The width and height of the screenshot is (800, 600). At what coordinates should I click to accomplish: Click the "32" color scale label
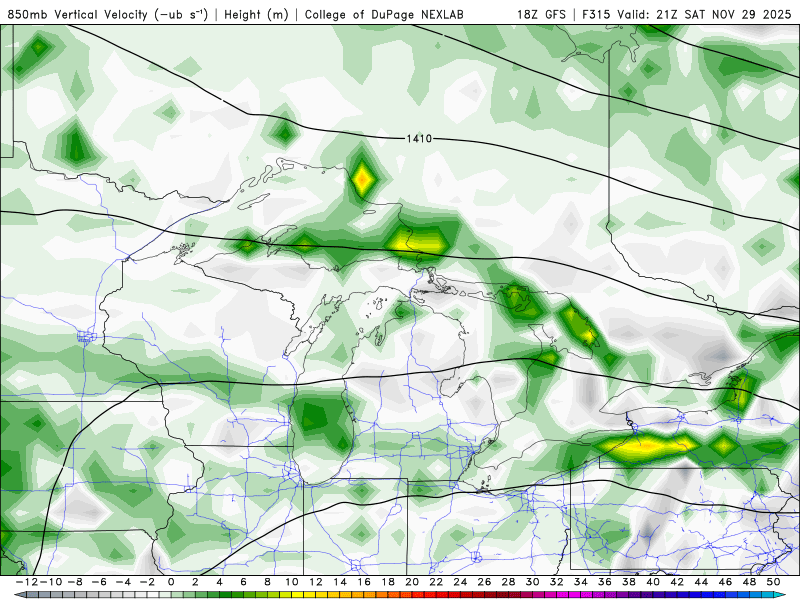pyautogui.click(x=557, y=582)
